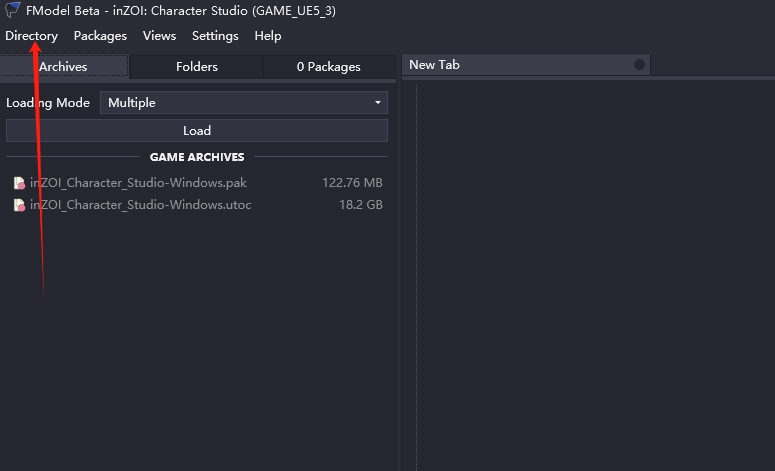Select inZOI_Character_Studio-Windows.utoc archive
Image resolution: width=775 pixels, height=471 pixels.
pyautogui.click(x=198, y=205)
